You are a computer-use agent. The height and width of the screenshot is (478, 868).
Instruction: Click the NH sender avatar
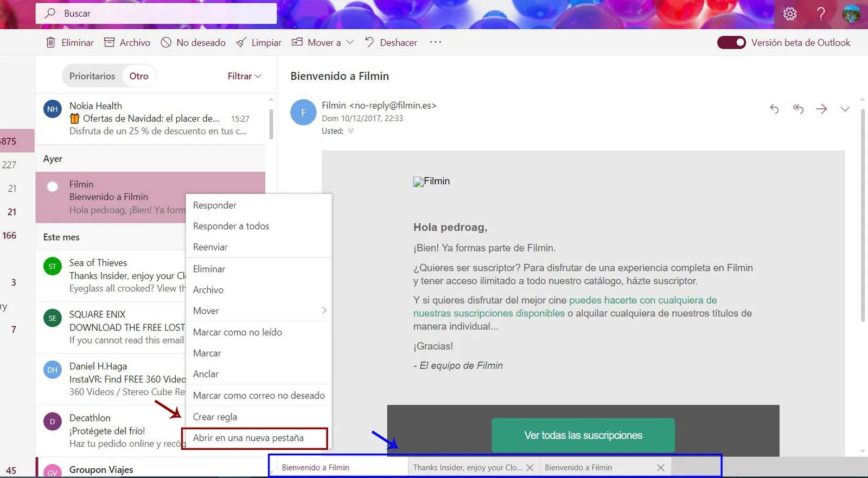point(53,109)
